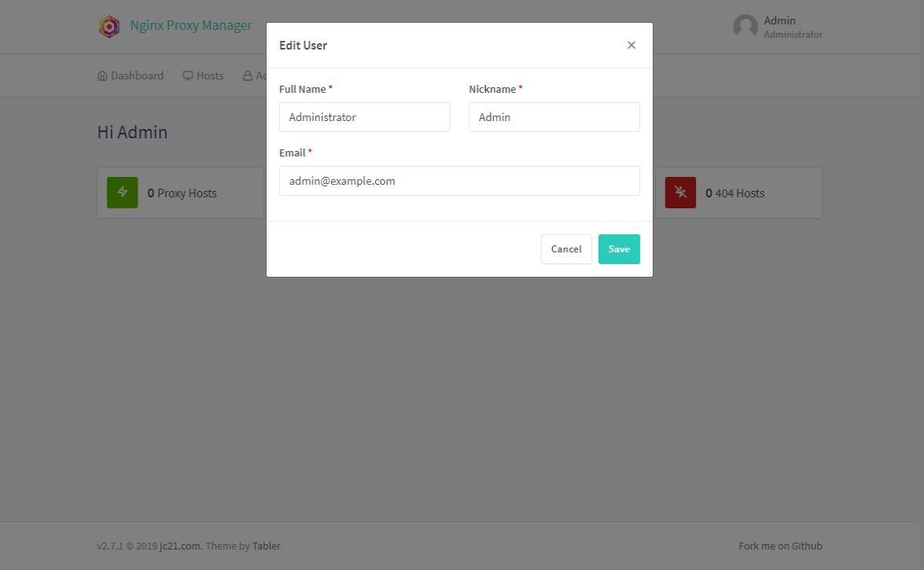
Task: Click the Nickname input field
Action: coord(554,116)
